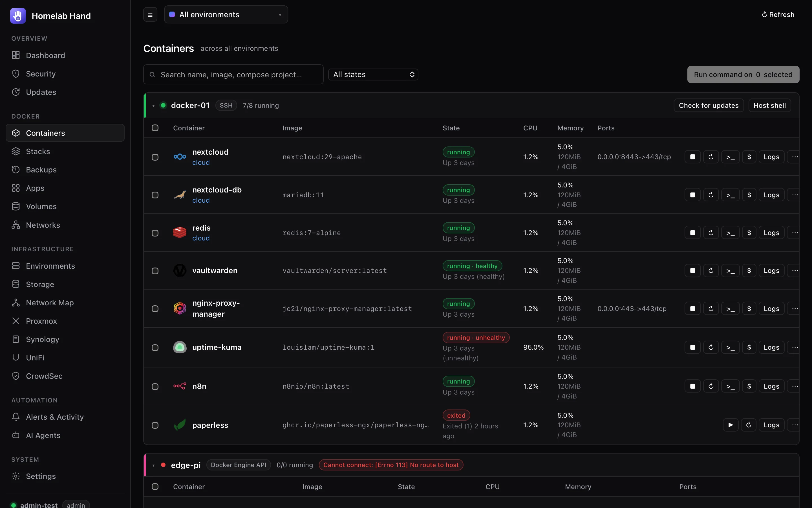Viewport: 812px width, 508px height.
Task: Open Backups in the sidebar
Action: click(x=65, y=170)
